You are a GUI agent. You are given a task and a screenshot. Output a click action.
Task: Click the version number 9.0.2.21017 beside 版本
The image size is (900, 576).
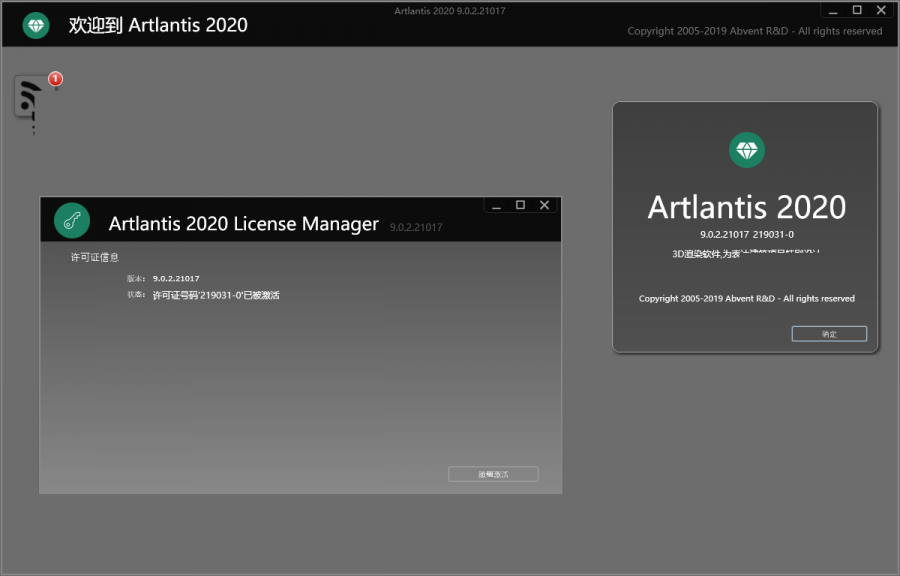(176, 278)
